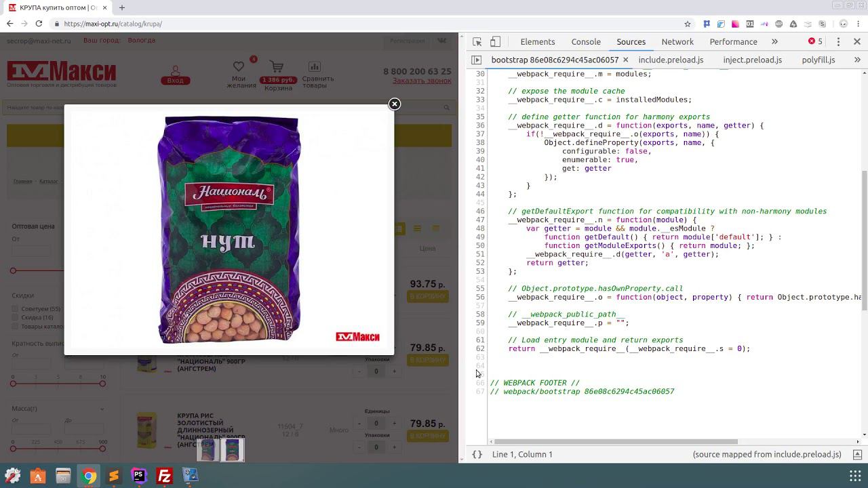Open the applications grid in the taskbar

click(855, 476)
